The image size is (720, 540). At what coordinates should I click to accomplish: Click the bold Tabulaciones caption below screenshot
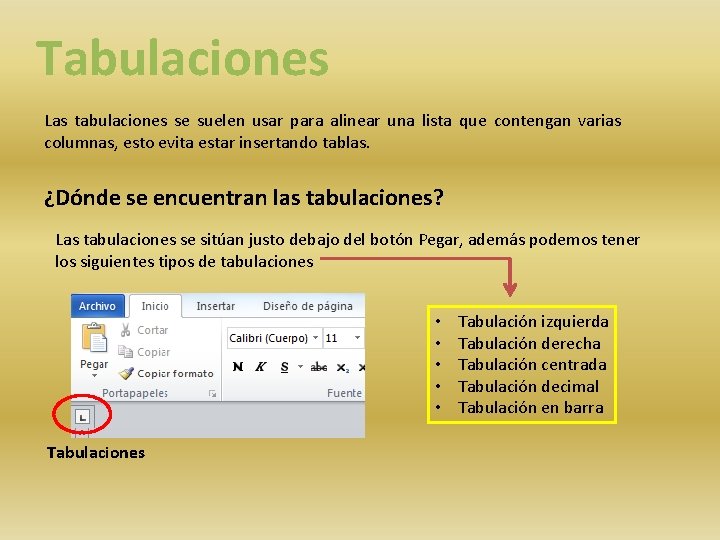pos(96,453)
